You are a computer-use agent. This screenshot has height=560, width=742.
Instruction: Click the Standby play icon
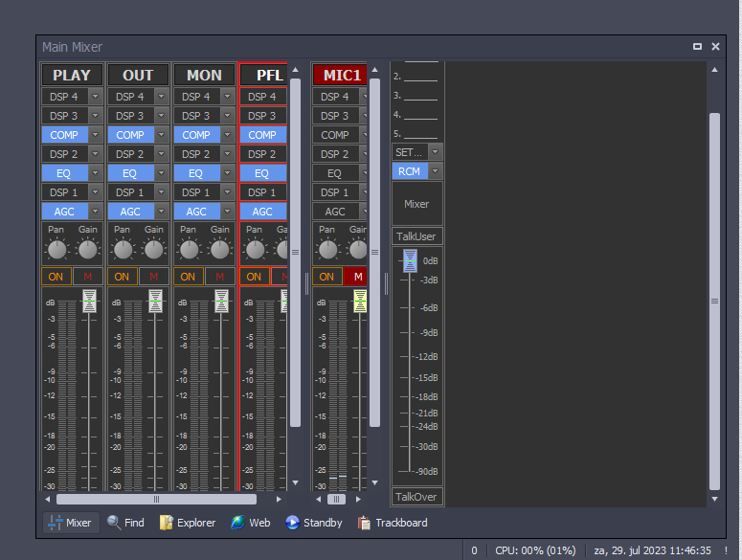[292, 523]
